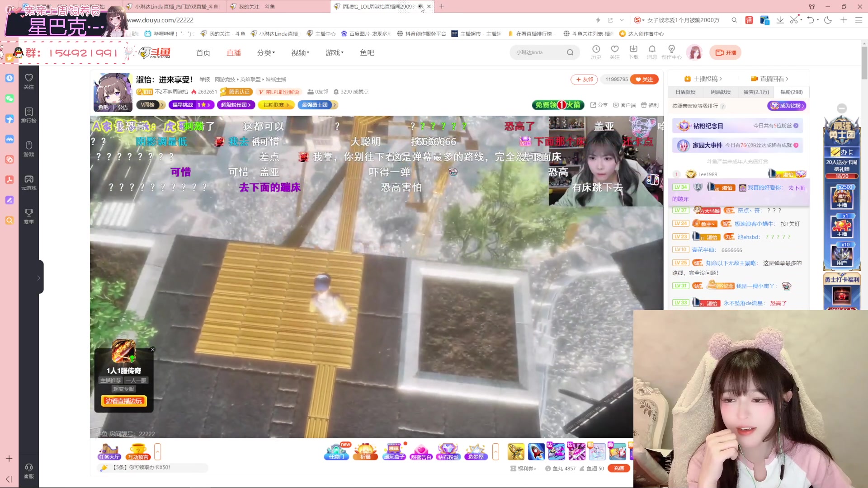
Task: Open the 创作中心 lightbulb icon
Action: pos(671,52)
